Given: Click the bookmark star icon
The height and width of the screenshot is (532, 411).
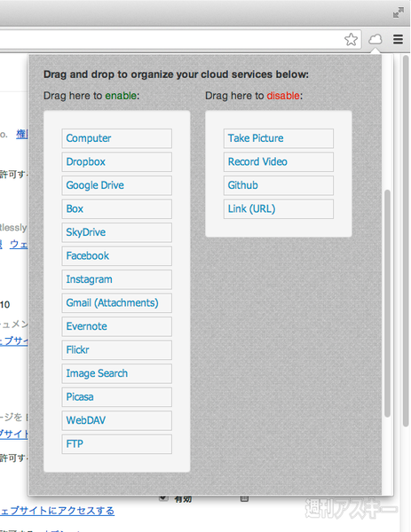Looking at the screenshot, I should click(x=351, y=39).
